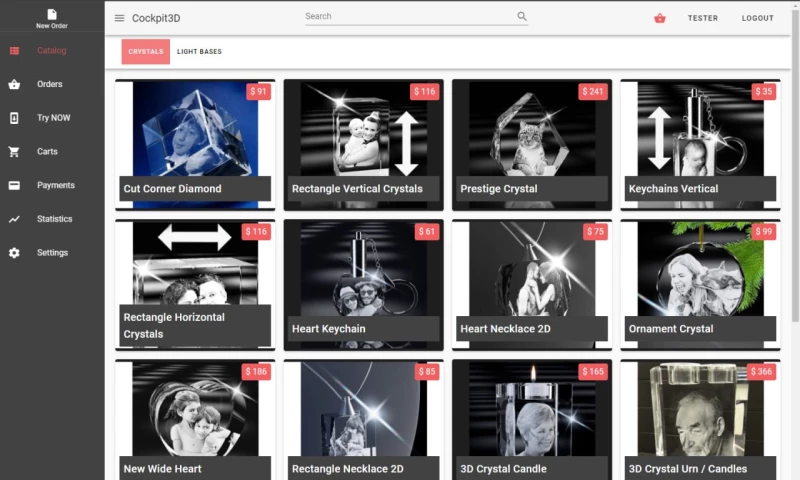Open Rectangle Necklace 2D product thumbnail

[363, 420]
